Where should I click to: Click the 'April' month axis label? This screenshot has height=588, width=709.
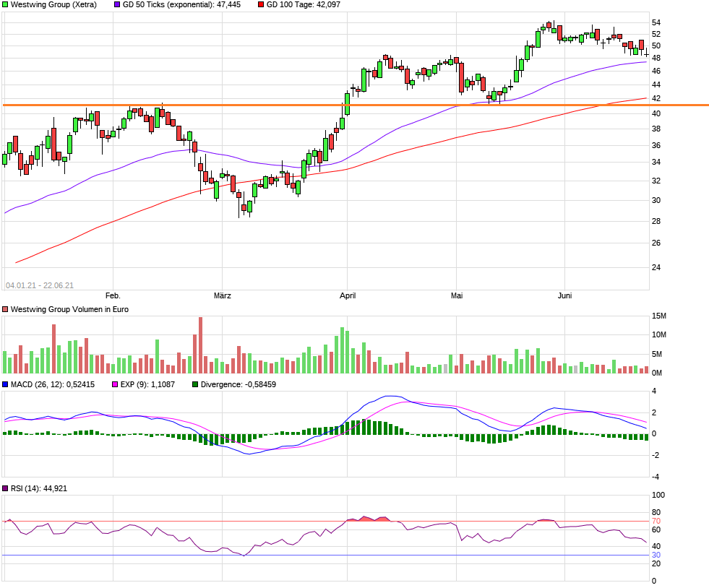(x=348, y=295)
